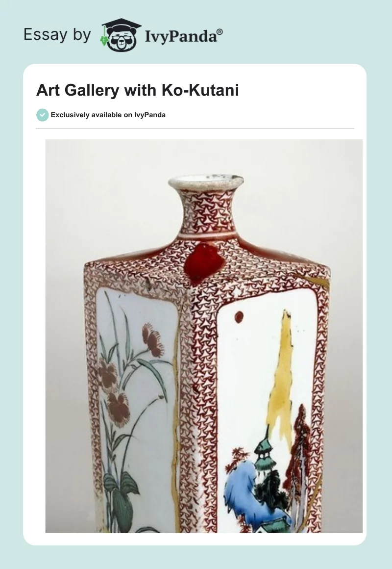
Task: Click the yellow mountain painting on vase
Action: coord(281,377)
